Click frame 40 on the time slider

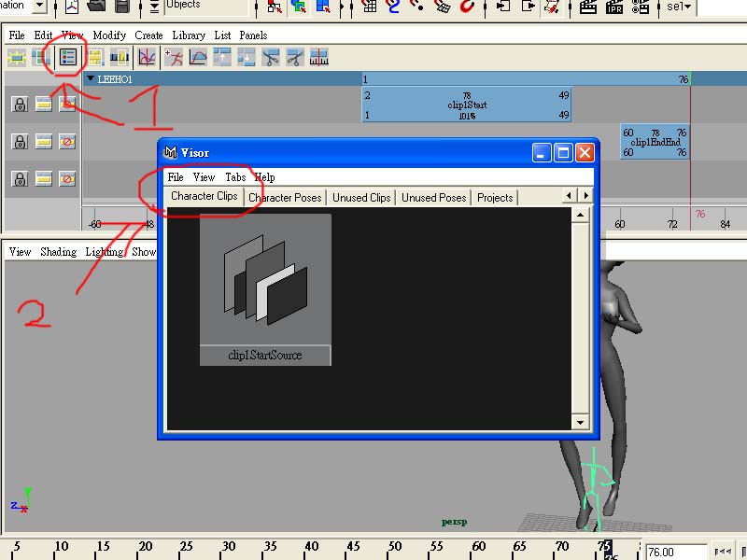click(312, 547)
